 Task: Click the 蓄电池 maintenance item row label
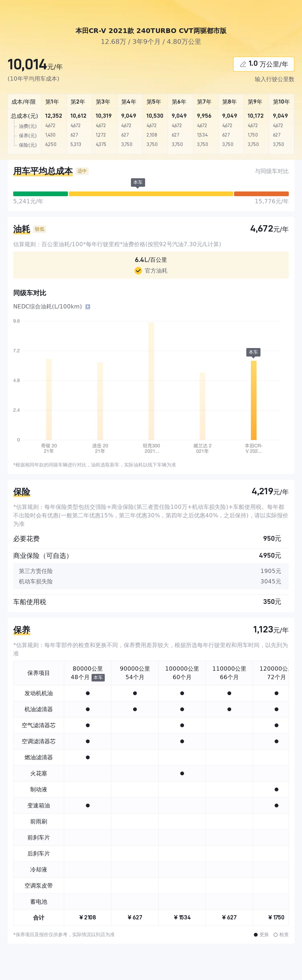(38, 902)
